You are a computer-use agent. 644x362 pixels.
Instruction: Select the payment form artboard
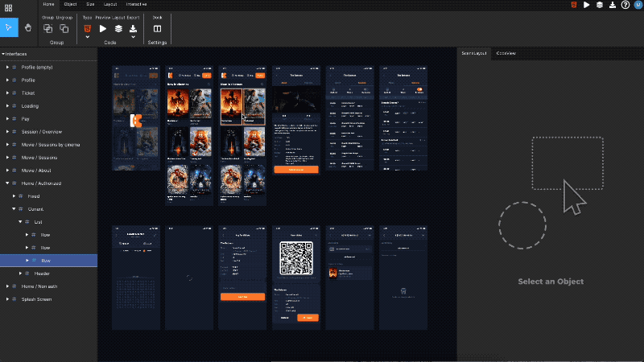(x=243, y=278)
